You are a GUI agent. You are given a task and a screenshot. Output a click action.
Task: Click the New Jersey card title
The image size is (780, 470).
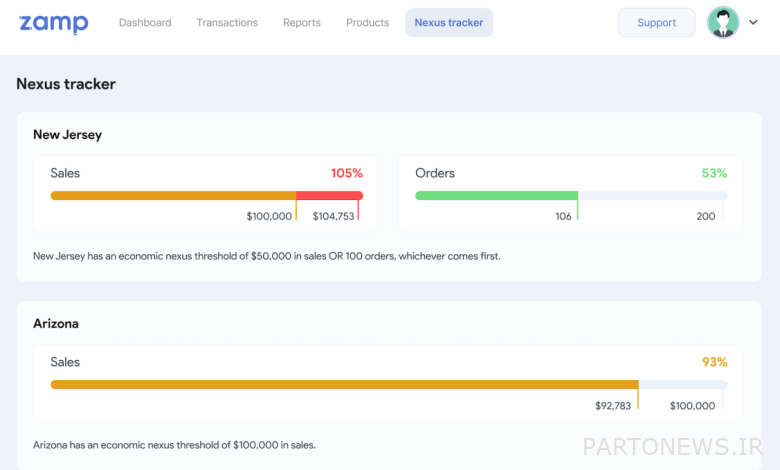[x=67, y=135]
